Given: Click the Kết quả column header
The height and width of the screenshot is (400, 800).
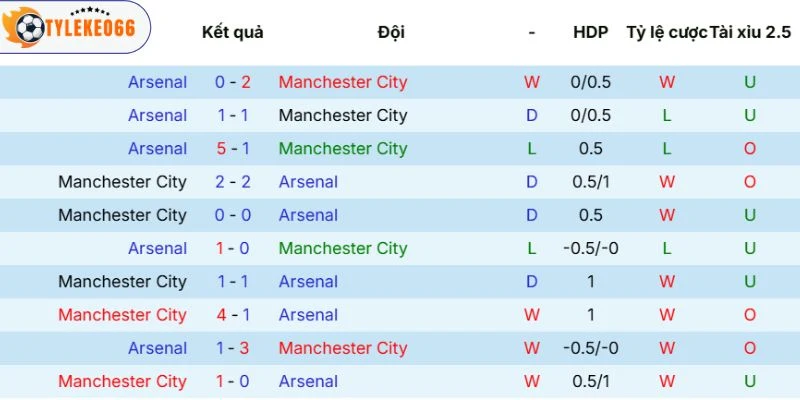Looking at the screenshot, I should click(233, 32).
